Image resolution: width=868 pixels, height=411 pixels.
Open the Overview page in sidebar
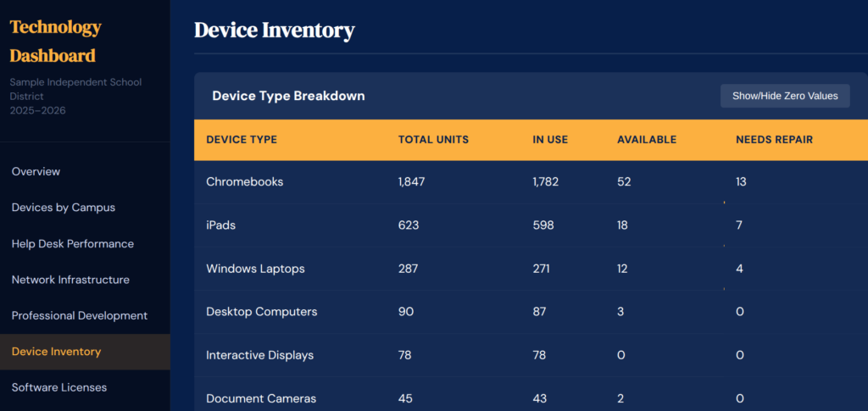(36, 171)
